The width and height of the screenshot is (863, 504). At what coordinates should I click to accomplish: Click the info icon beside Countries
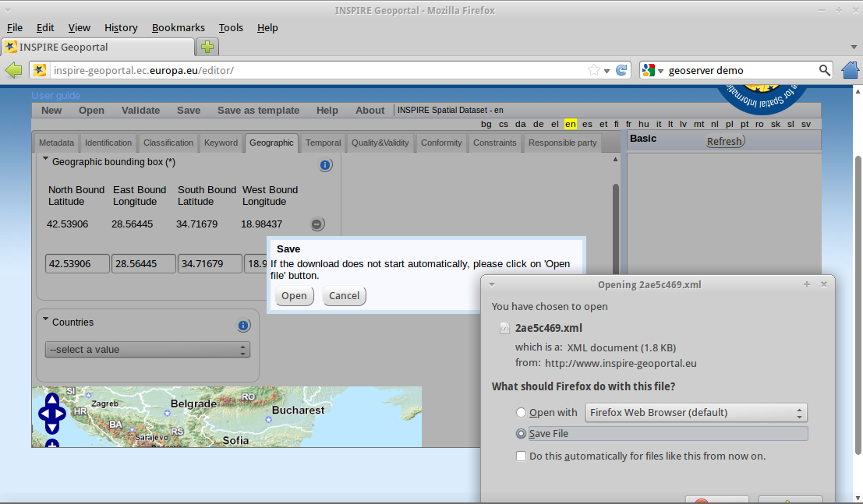click(x=243, y=326)
